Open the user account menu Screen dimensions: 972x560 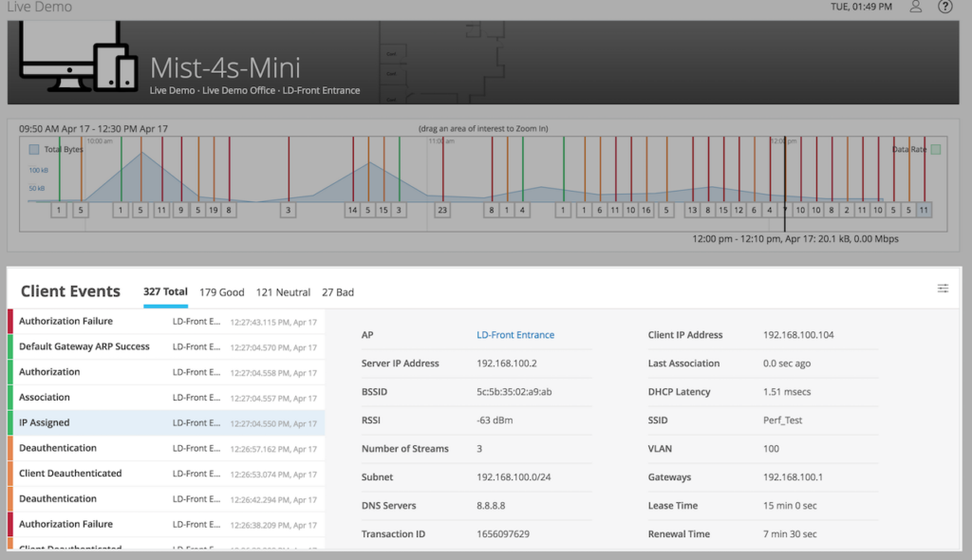(x=914, y=7)
